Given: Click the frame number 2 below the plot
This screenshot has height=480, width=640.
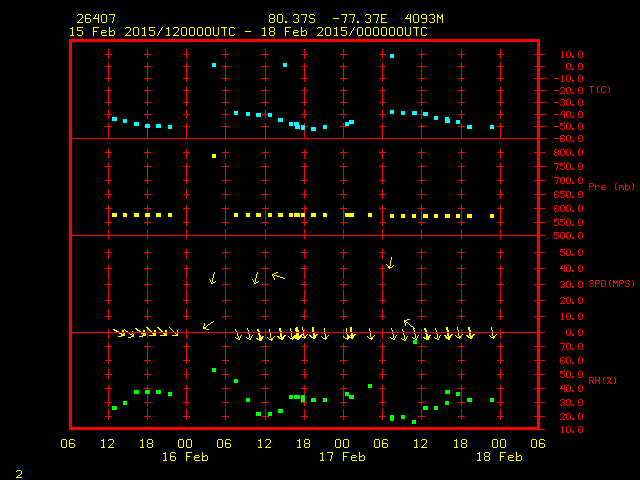Looking at the screenshot, I should 18,472.
